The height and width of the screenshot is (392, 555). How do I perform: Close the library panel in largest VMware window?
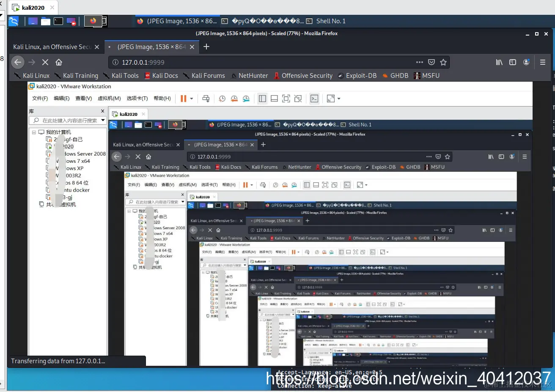pyautogui.click(x=102, y=111)
